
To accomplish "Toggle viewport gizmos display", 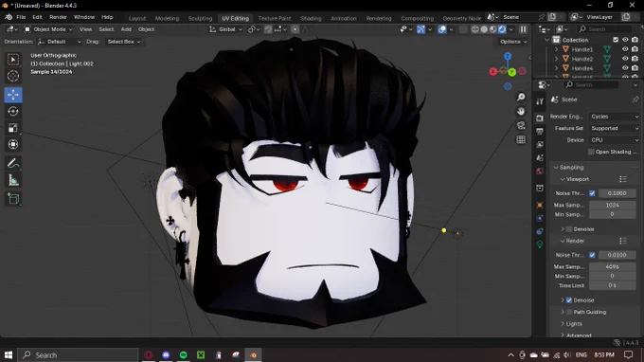I will (x=421, y=29).
